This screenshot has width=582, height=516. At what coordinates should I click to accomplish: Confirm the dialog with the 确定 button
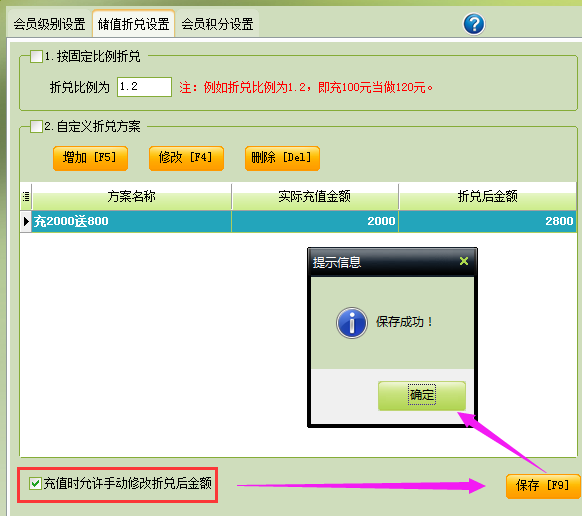pyautogui.click(x=422, y=395)
